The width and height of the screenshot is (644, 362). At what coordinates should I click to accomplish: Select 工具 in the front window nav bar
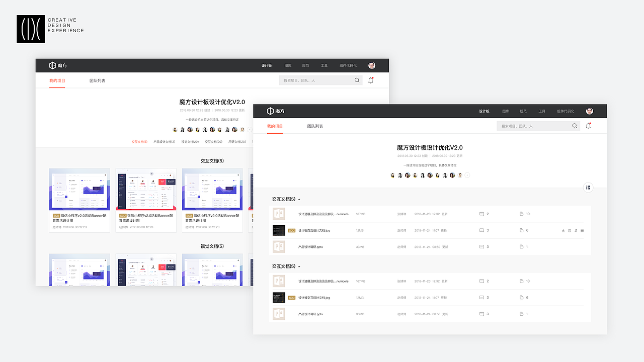point(542,111)
